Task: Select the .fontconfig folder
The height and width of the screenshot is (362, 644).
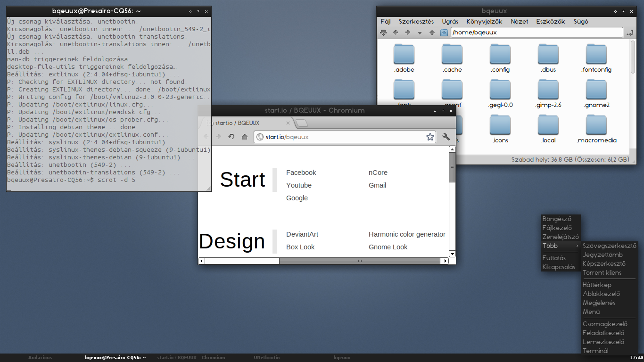Action: (x=596, y=58)
